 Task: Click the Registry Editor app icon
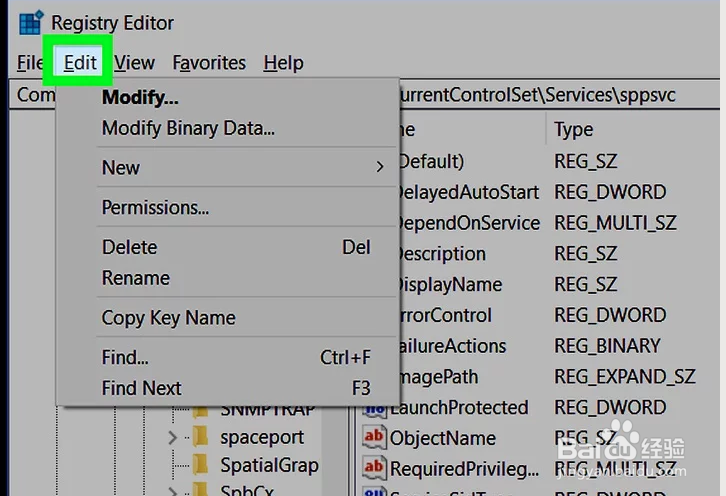tap(30, 21)
